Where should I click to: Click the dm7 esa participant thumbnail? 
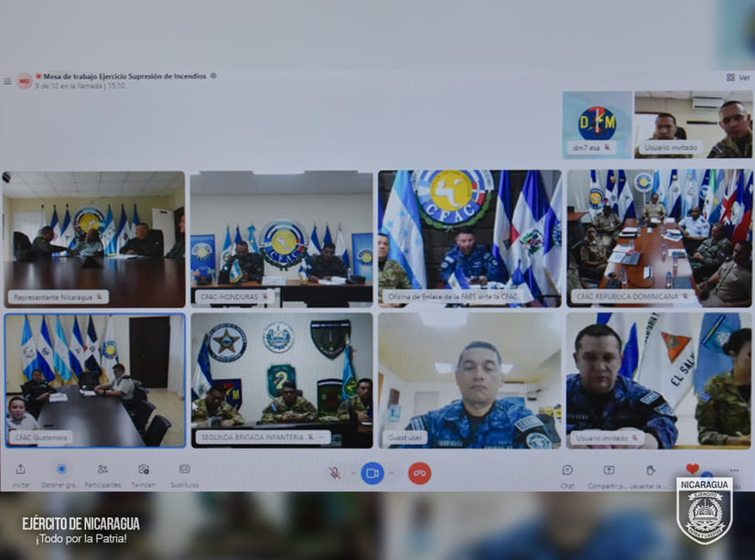[597, 124]
